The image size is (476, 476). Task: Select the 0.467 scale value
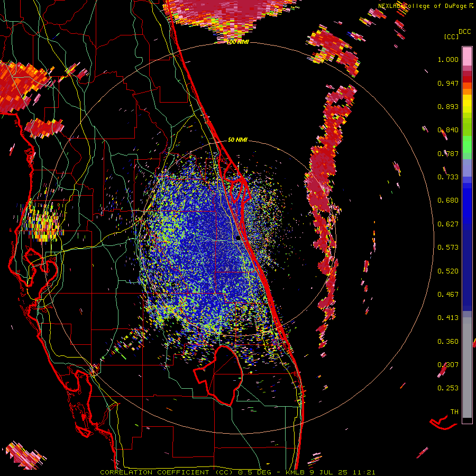(448, 295)
